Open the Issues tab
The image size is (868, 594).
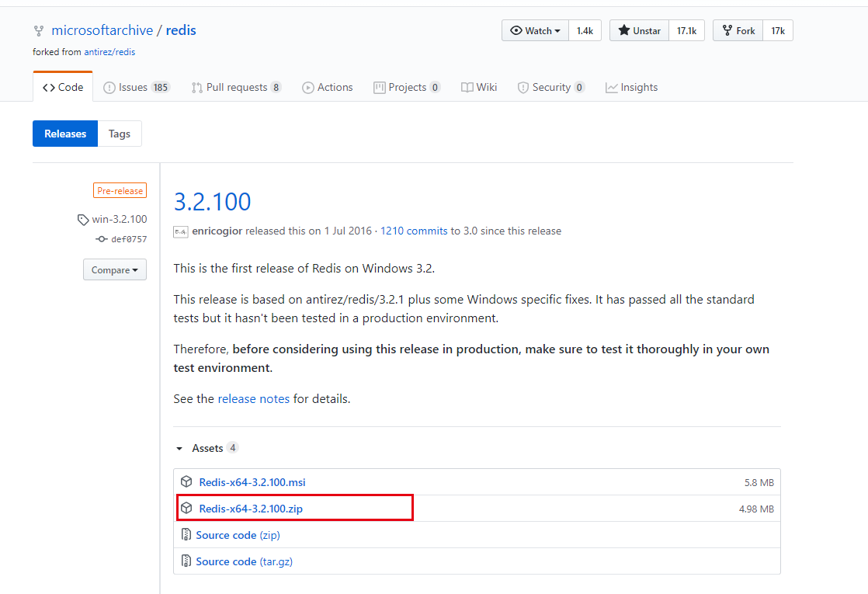(x=137, y=88)
